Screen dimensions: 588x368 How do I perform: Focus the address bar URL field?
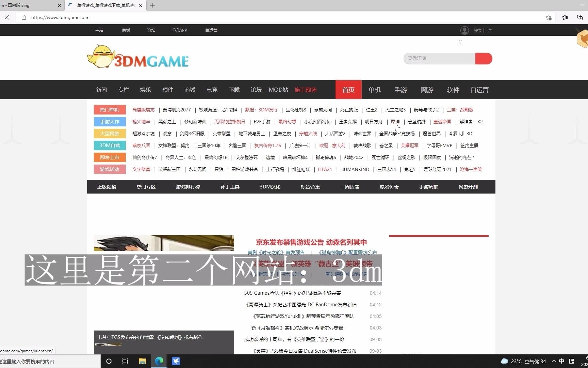coord(286,17)
